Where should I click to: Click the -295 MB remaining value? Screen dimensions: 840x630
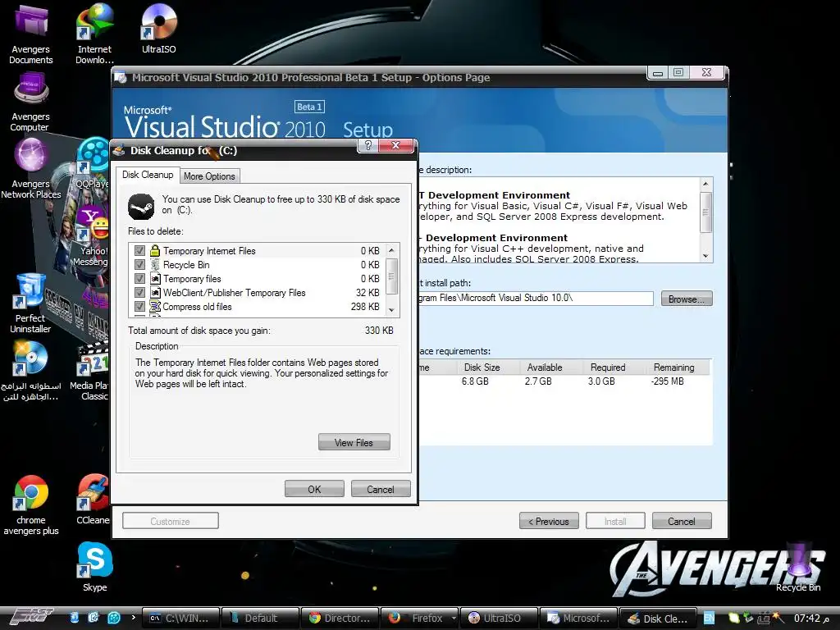point(667,381)
